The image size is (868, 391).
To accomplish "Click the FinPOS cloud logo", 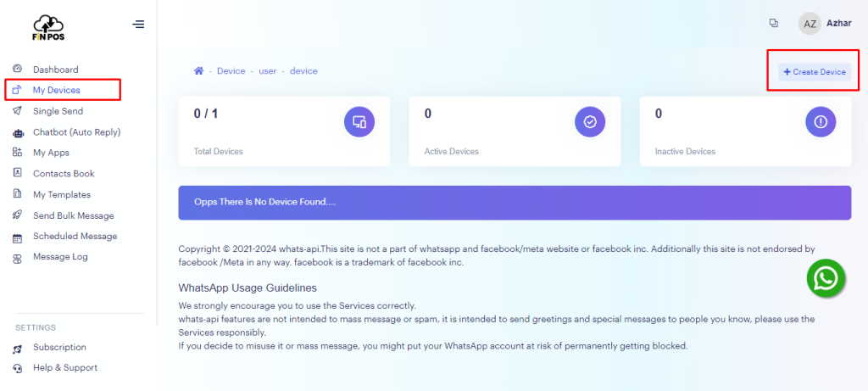I will [48, 27].
